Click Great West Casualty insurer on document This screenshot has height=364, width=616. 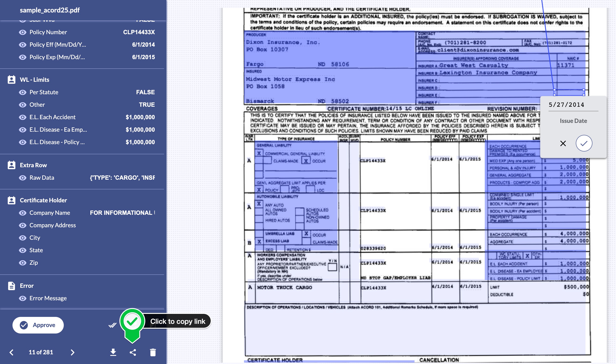[473, 66]
